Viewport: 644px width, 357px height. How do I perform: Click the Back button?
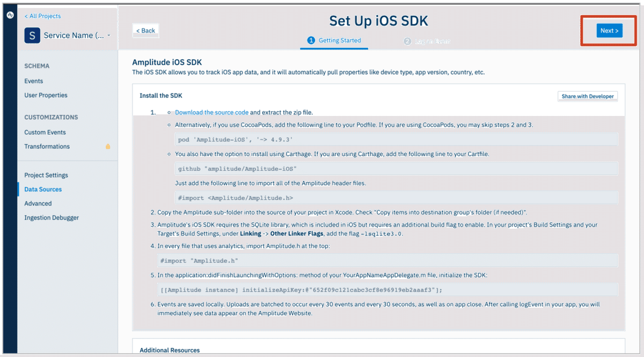click(145, 31)
